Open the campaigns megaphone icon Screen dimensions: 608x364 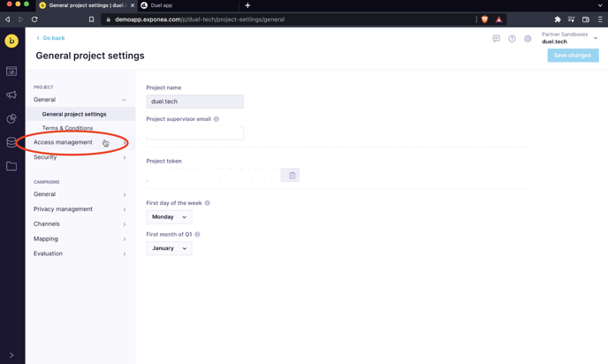(x=11, y=95)
